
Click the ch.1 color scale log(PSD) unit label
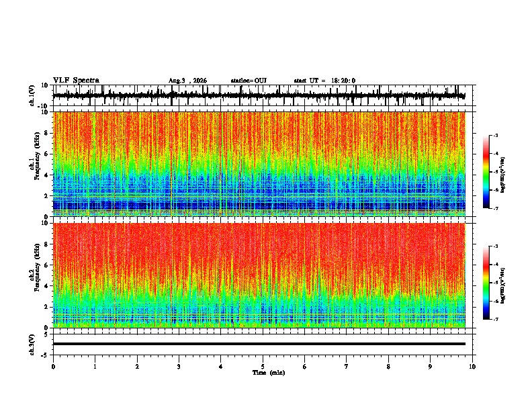tap(502, 175)
